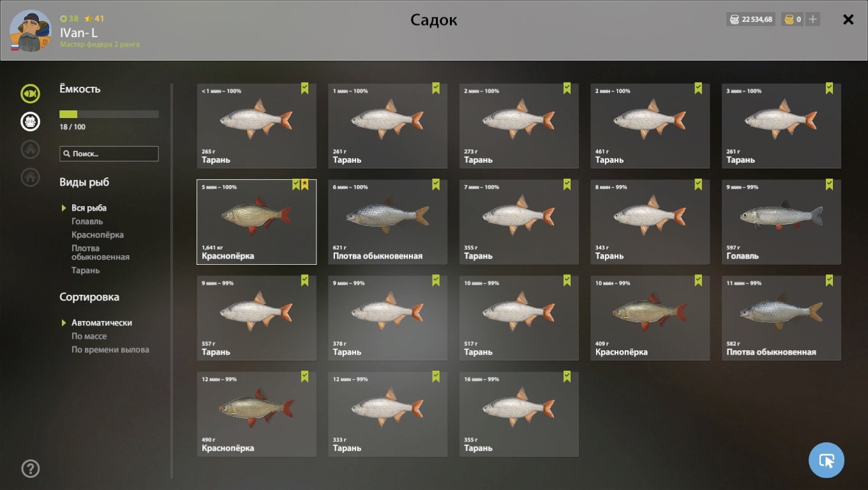The image size is (868, 490).
Task: Click the silver coins balance icon
Action: pyautogui.click(x=734, y=19)
